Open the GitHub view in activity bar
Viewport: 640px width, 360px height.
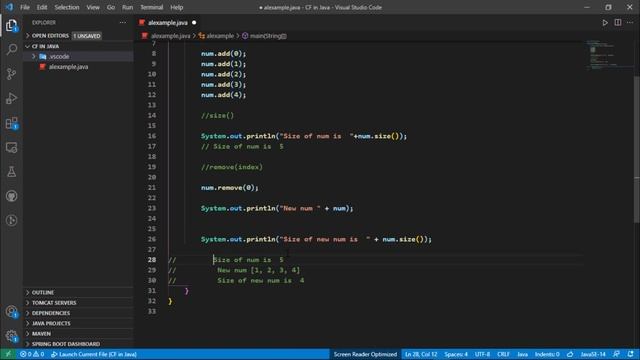click(x=11, y=196)
